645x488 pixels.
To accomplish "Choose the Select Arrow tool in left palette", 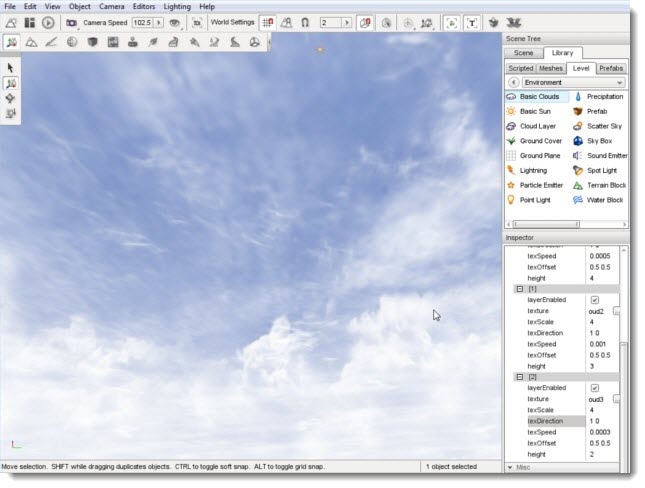I will 10,68.
